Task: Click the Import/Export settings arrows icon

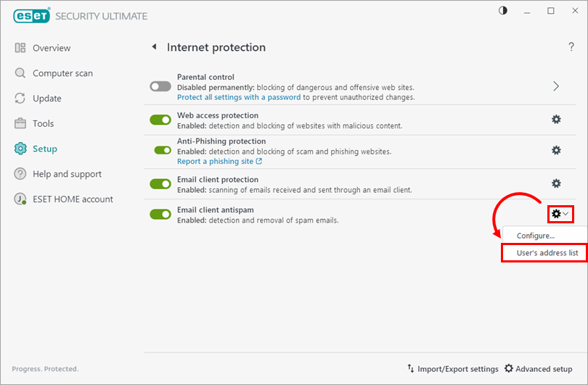Action: tap(411, 369)
